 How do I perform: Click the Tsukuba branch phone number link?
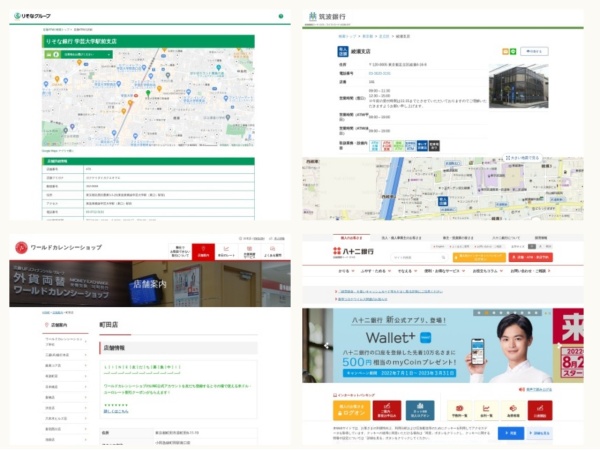[x=379, y=73]
